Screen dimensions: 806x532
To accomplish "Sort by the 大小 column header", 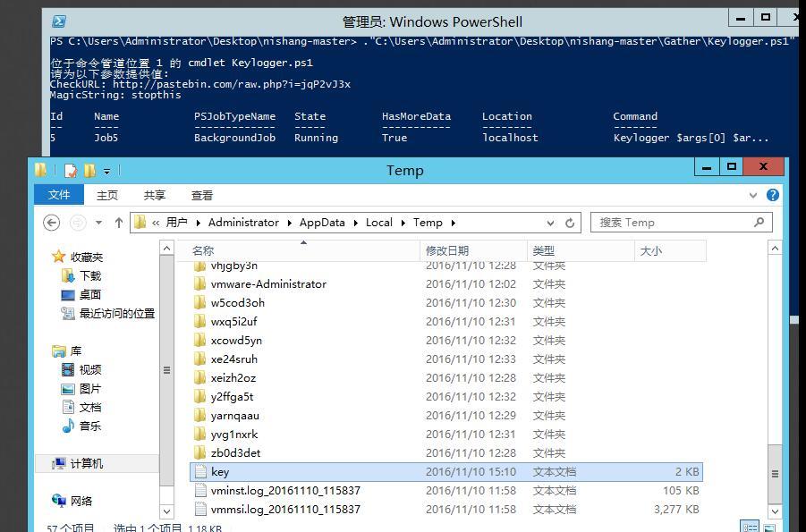I will 670,251.
